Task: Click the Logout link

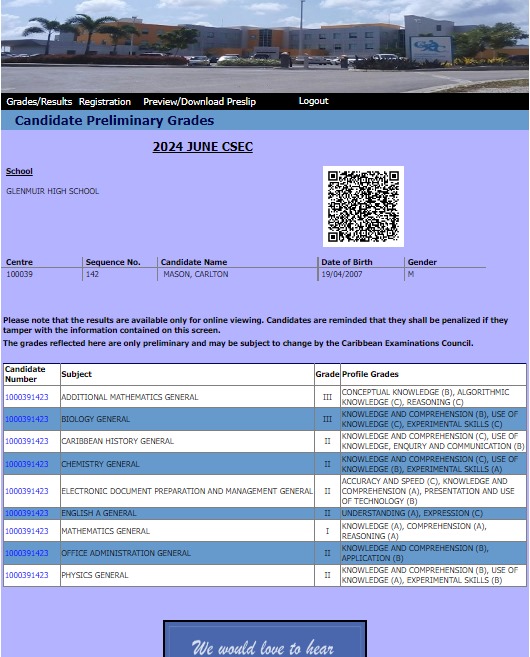Action: (313, 101)
